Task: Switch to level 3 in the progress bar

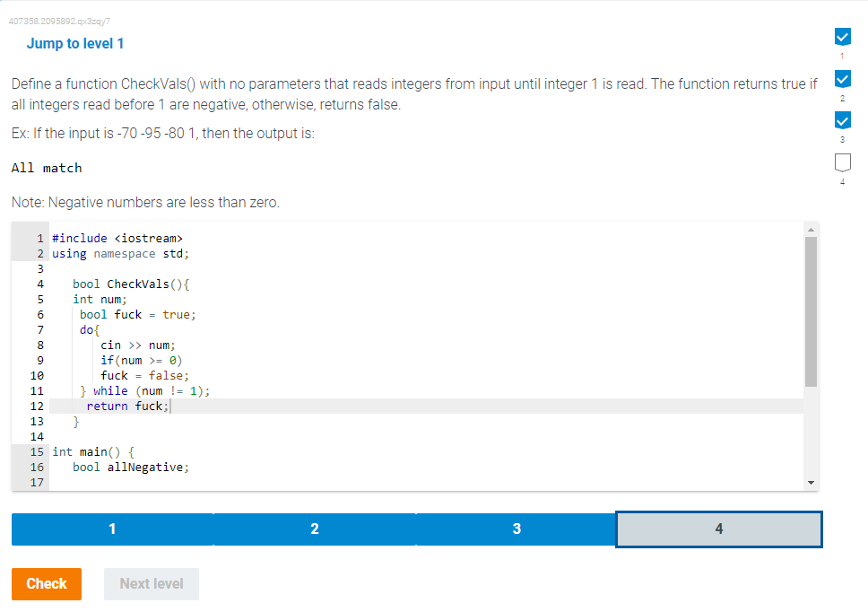Action: coord(516,529)
